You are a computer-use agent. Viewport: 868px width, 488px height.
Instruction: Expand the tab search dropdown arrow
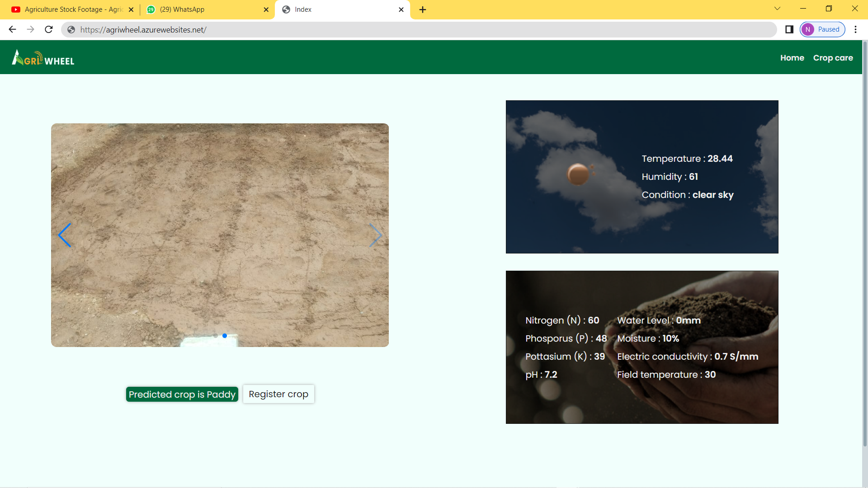(x=777, y=9)
